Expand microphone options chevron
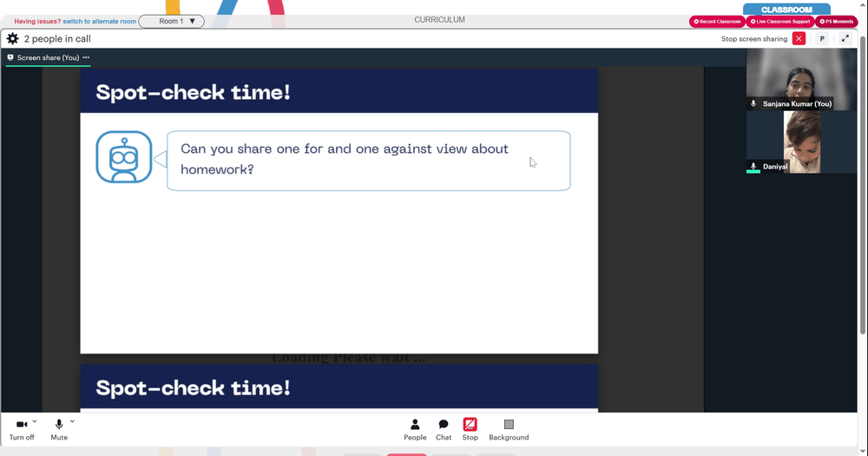The width and height of the screenshot is (868, 456). point(72,421)
